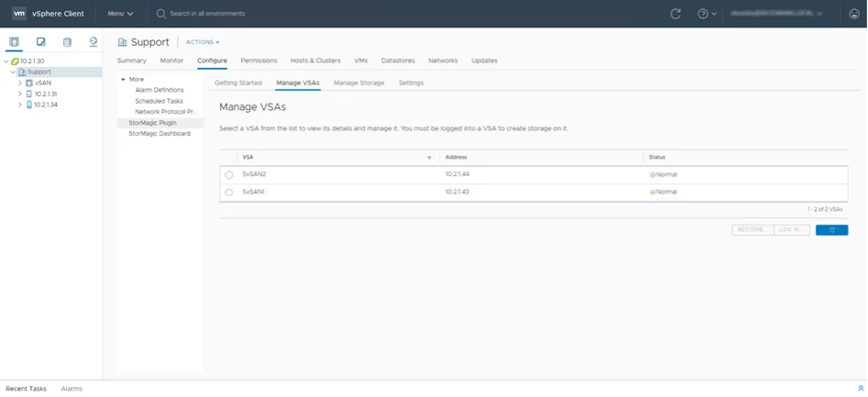Open the Actions dropdown

(x=203, y=42)
